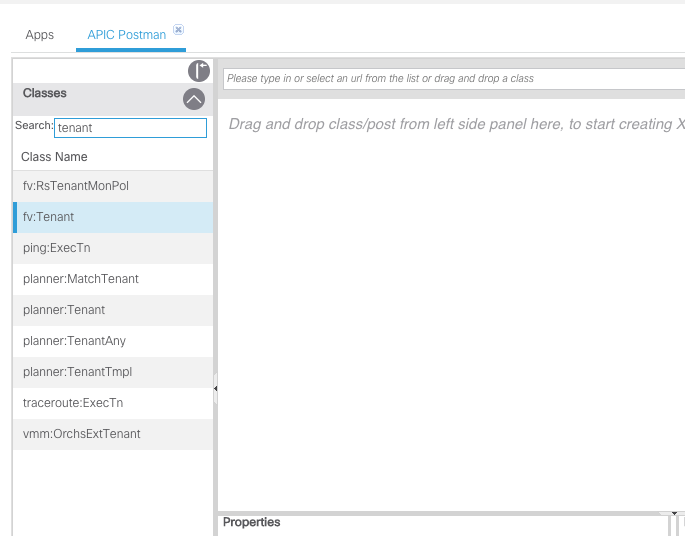Click the Class Name column header

pos(54,157)
